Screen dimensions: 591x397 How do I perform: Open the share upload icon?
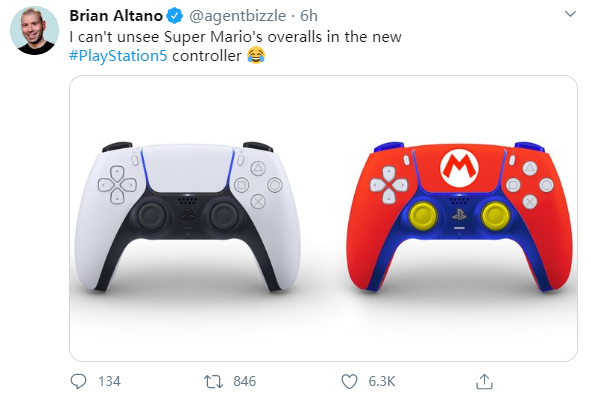[484, 381]
